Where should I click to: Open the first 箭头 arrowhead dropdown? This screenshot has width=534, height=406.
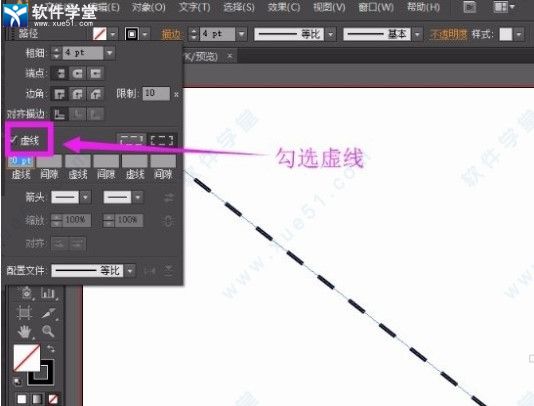85,197
